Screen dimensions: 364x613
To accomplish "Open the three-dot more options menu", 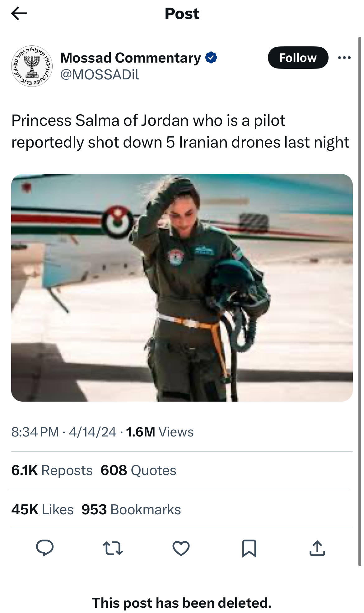I will 344,58.
